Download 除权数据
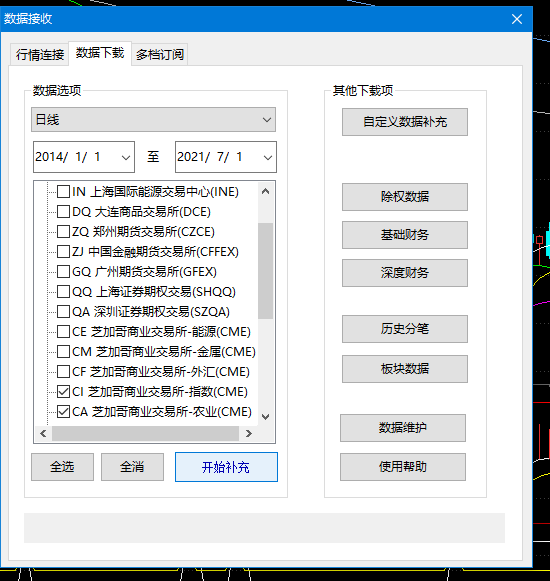 pyautogui.click(x=405, y=197)
